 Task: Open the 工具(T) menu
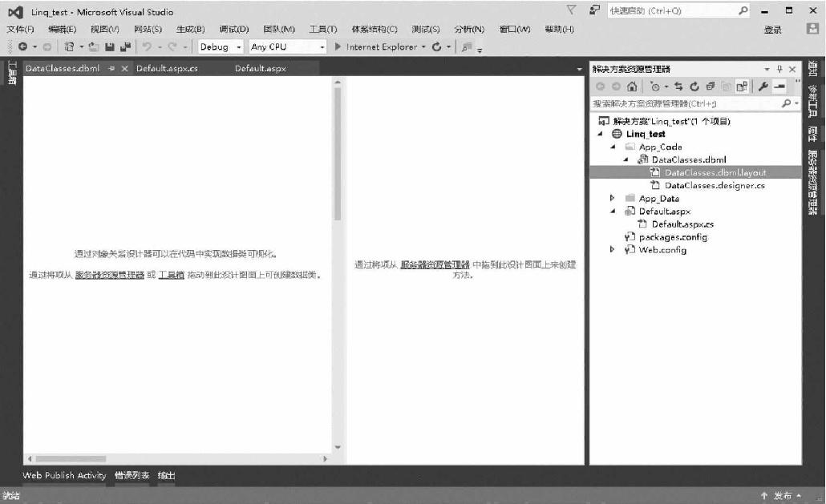[x=323, y=29]
